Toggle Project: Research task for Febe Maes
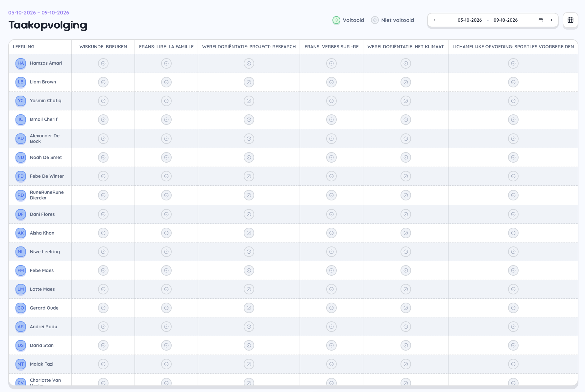 (249, 270)
